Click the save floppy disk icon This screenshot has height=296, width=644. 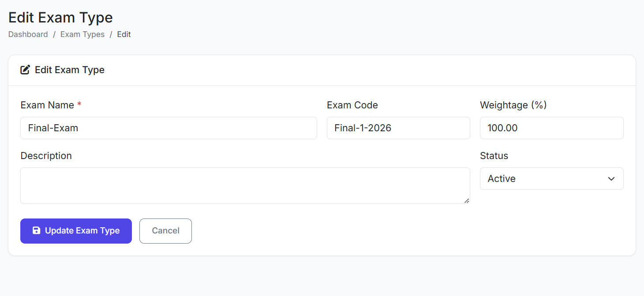(37, 230)
